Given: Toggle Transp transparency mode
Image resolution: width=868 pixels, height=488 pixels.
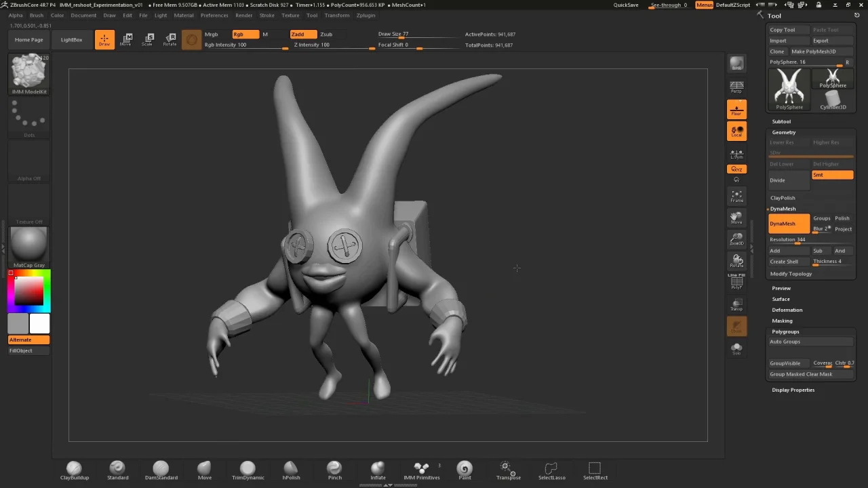Looking at the screenshot, I should point(736,304).
